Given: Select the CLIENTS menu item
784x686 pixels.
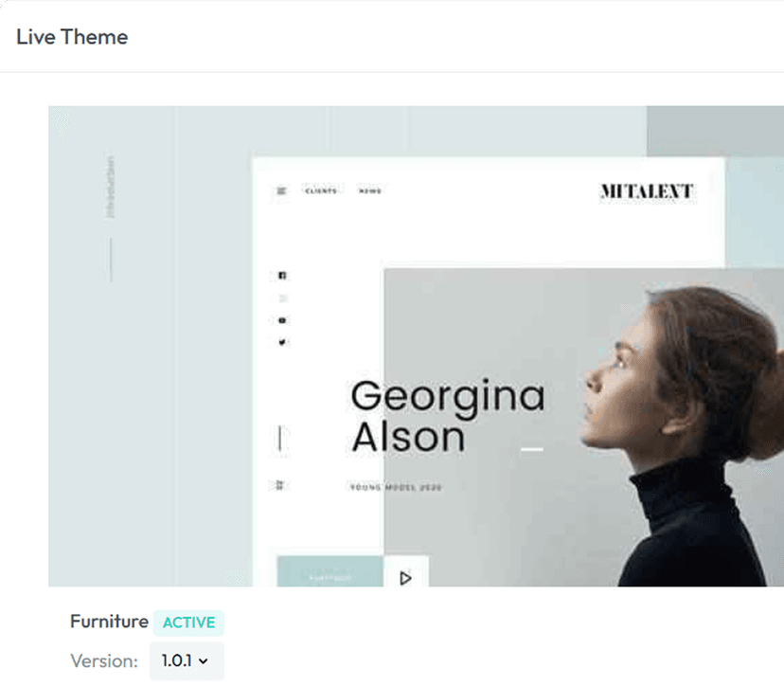Looking at the screenshot, I should [x=321, y=190].
